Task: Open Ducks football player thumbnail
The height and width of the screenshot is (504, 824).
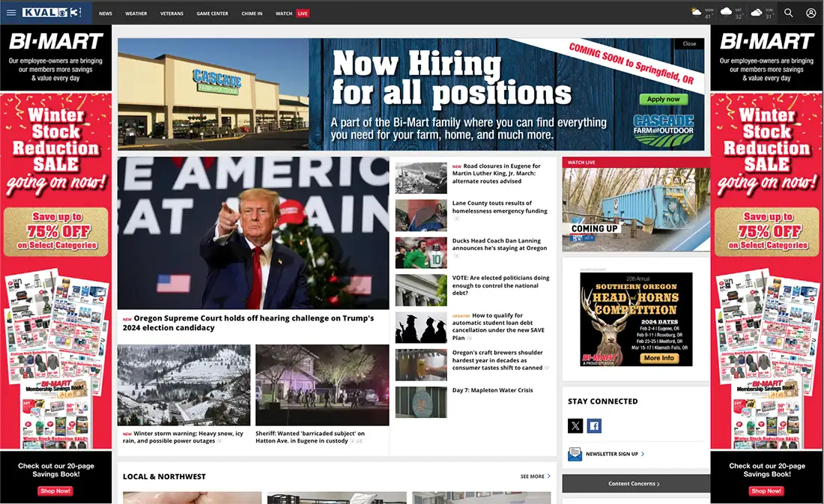Action: (x=421, y=253)
